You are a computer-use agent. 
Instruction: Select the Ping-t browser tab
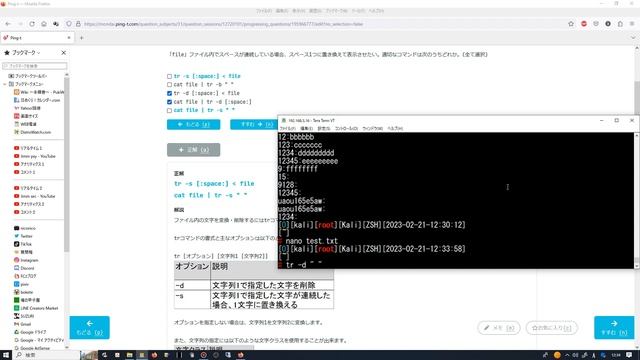pyautogui.click(x=37, y=38)
